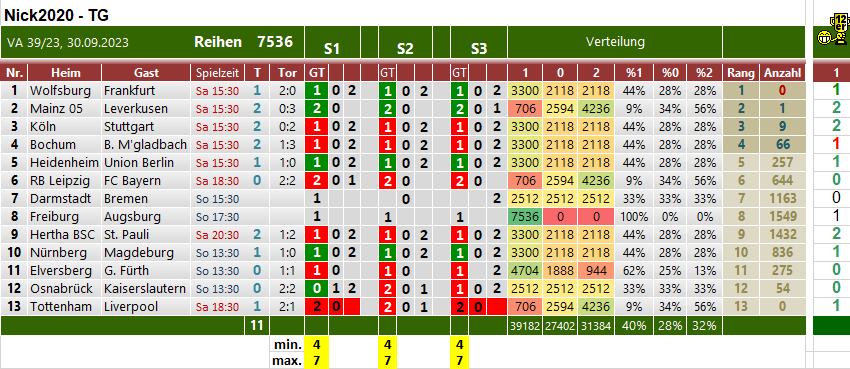
Task: Select the S1 column header
Action: (332, 49)
